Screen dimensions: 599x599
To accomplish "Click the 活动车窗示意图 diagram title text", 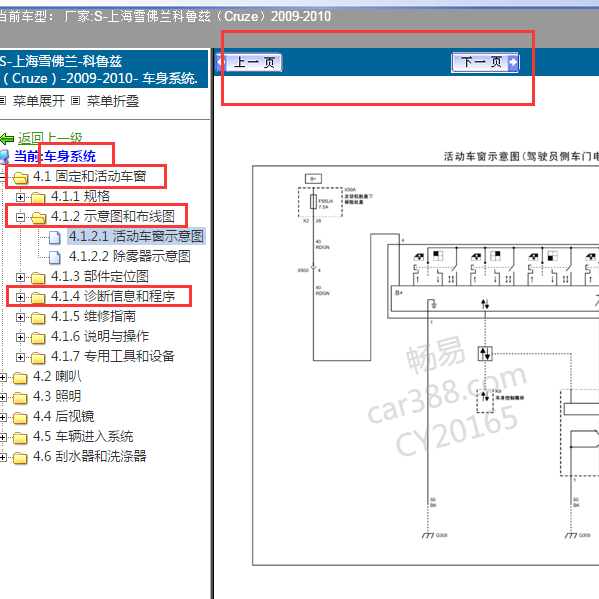I will pos(521,156).
